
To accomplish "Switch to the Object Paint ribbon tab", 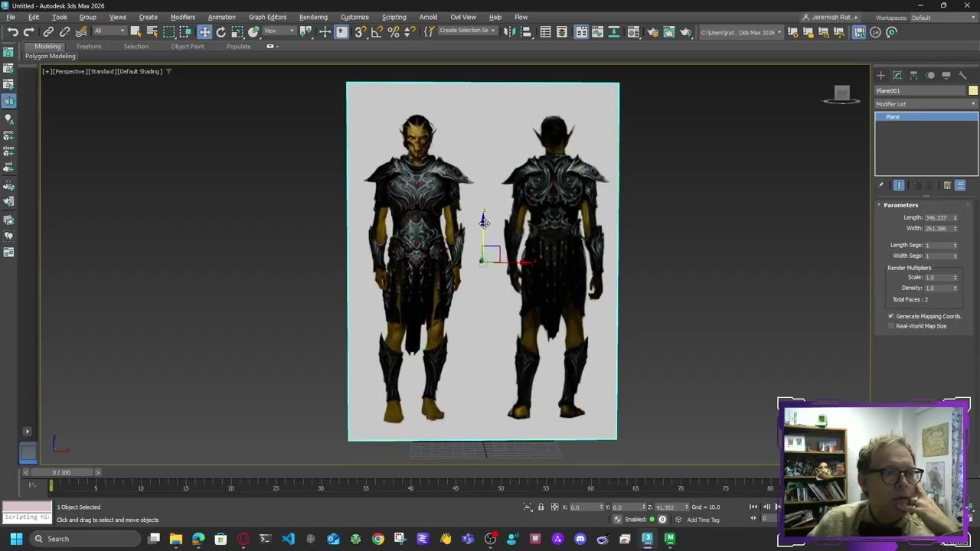I will click(x=188, y=47).
